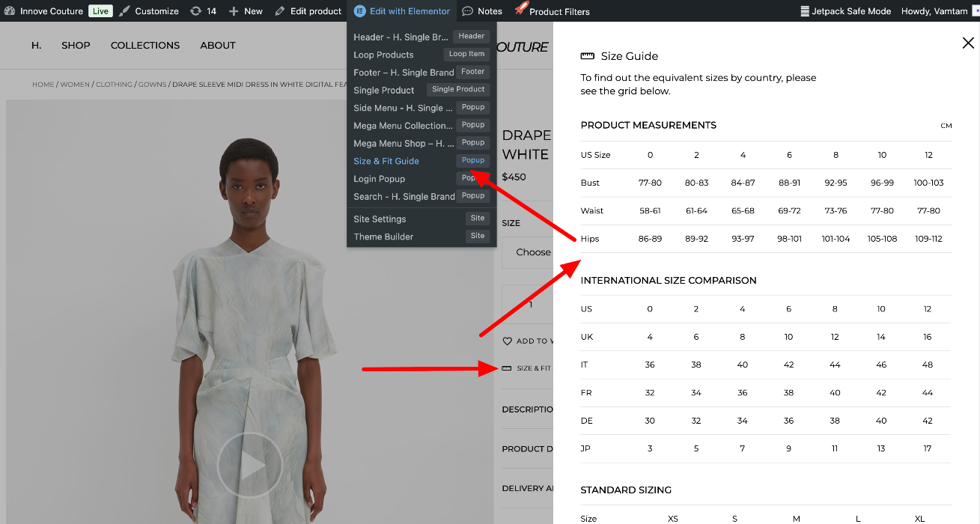Open Mega Menu Shop popup entry
Viewport: 980px width, 524px height.
tap(421, 143)
